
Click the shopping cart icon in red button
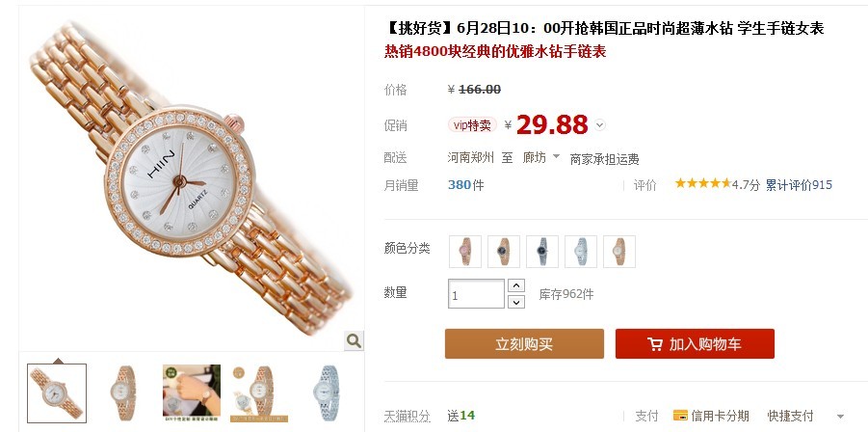coord(654,344)
